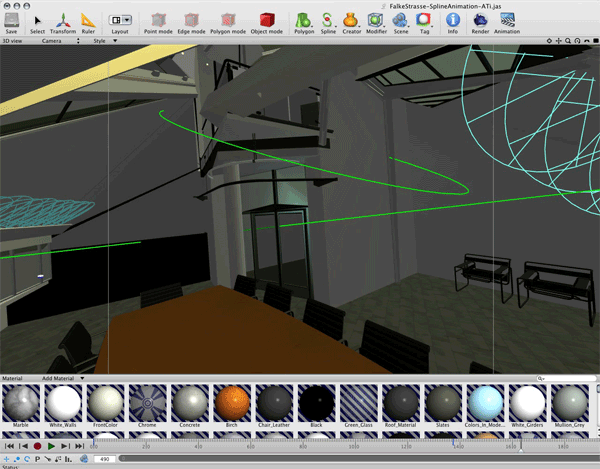The height and width of the screenshot is (469, 600).
Task: Open the Style menu in view bar
Action: coord(101,41)
